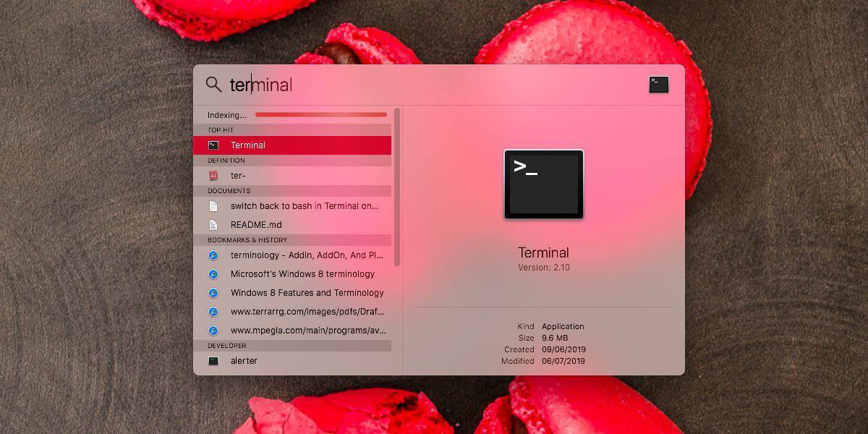868x434 pixels.
Task: Click the 'Indexing...' status label
Action: pyautogui.click(x=227, y=115)
